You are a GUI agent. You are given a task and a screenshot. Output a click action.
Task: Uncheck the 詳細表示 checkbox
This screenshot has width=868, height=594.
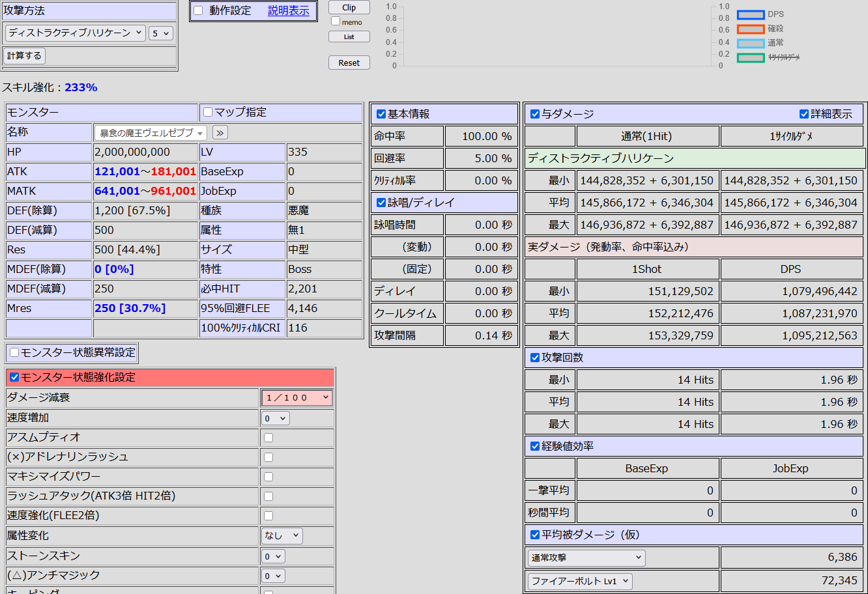(804, 114)
